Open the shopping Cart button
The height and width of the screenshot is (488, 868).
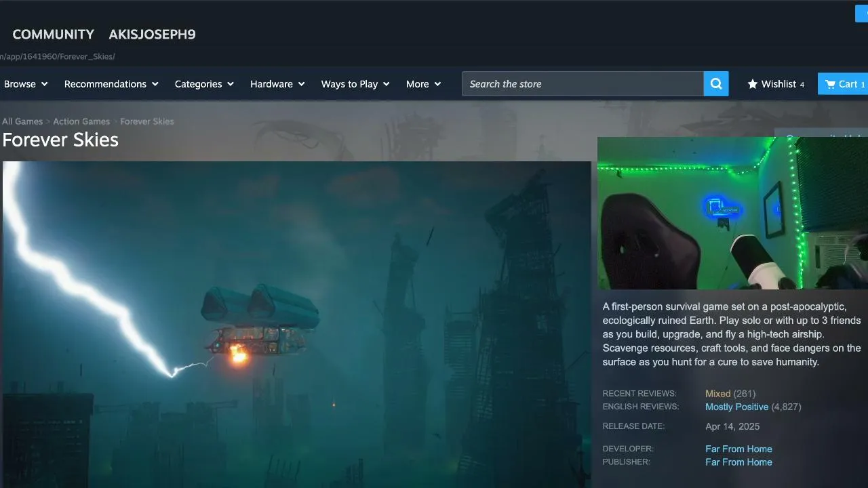click(x=844, y=84)
